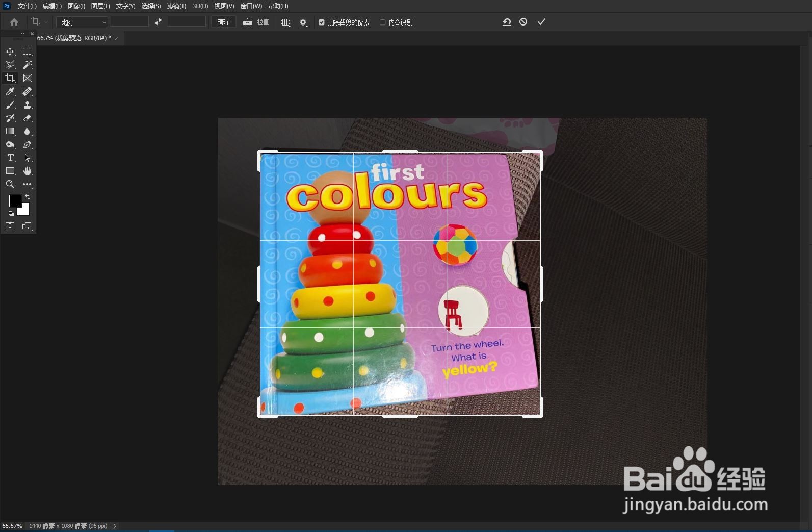
Task: Cancel the current crop operation
Action: pyautogui.click(x=523, y=22)
